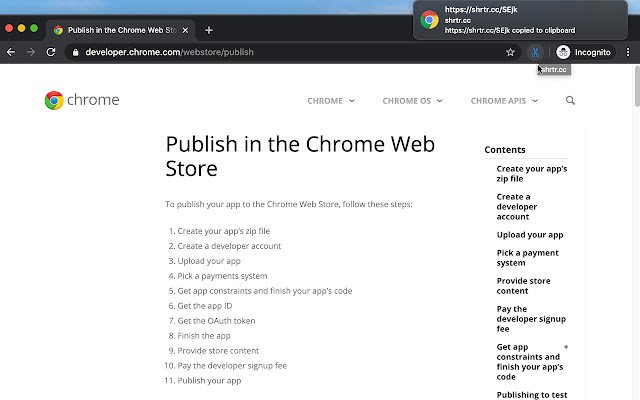Click the shrtr.cc scissors extension icon
This screenshot has width=640, height=400.
tap(535, 52)
